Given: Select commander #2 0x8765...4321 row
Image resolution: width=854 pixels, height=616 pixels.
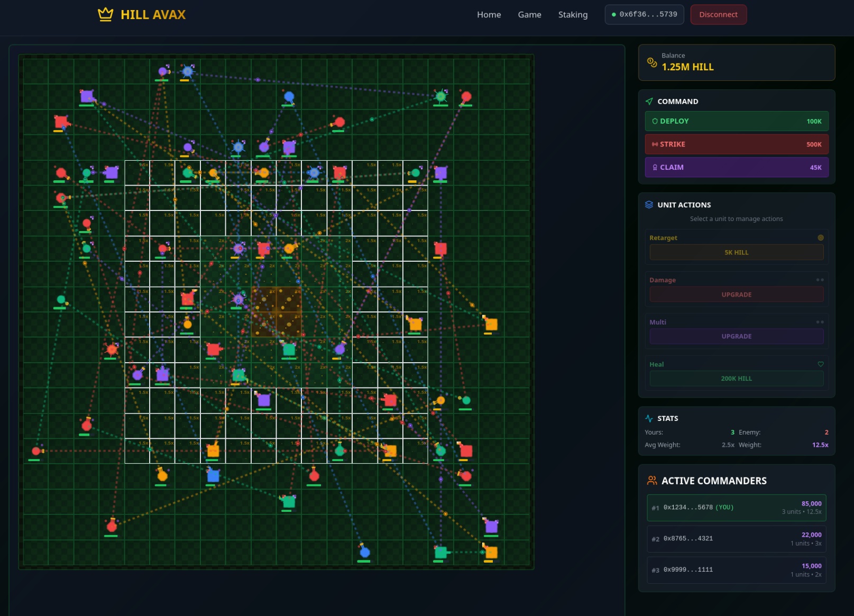Looking at the screenshot, I should point(736,539).
